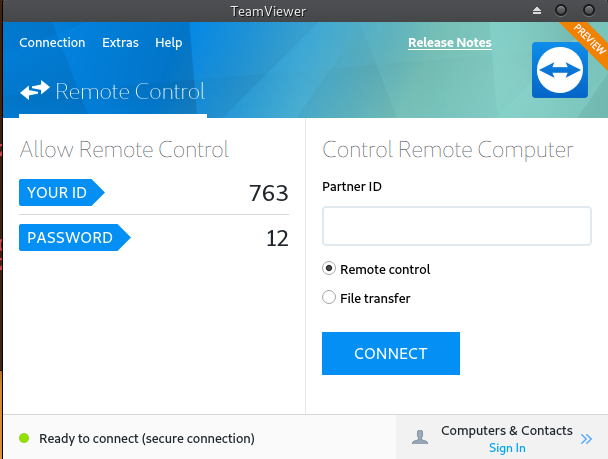The width and height of the screenshot is (608, 459).
Task: Click the PASSWORD label badge
Action: pos(75,237)
